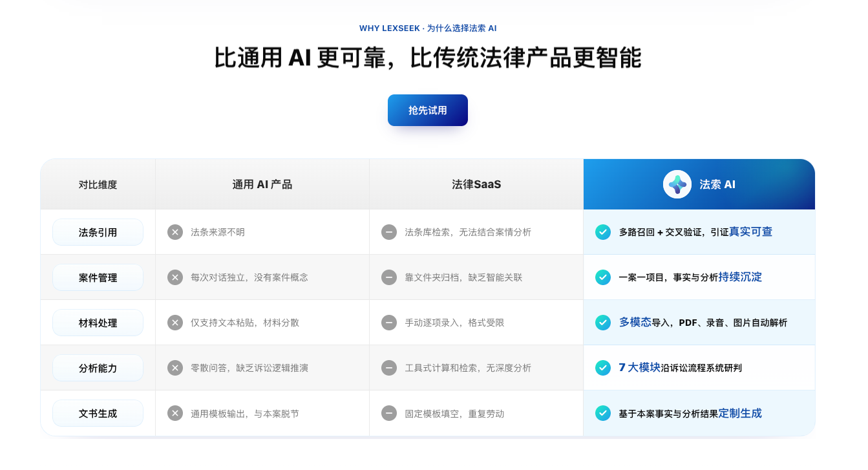The image size is (868, 470).
Task: Click the minus icon beside 靠文件夹归档
Action: point(389,277)
